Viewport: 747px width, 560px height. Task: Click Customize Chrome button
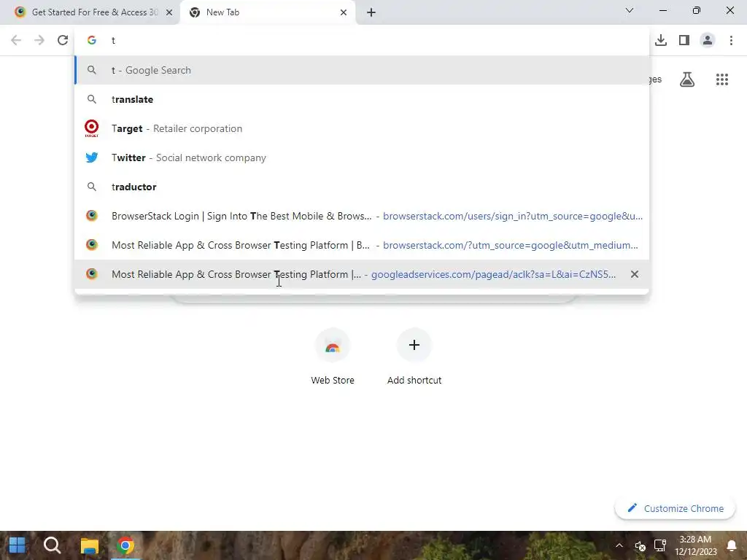[x=675, y=508]
